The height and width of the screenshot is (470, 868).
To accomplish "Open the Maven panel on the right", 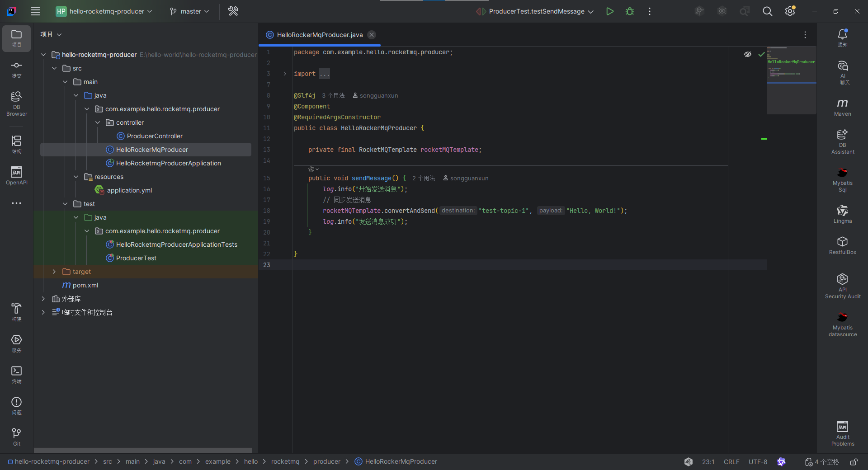I will (x=842, y=107).
